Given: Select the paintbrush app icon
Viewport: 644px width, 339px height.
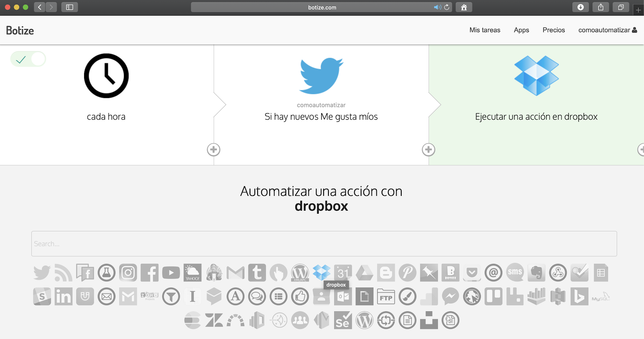Looking at the screenshot, I should coord(407,297).
